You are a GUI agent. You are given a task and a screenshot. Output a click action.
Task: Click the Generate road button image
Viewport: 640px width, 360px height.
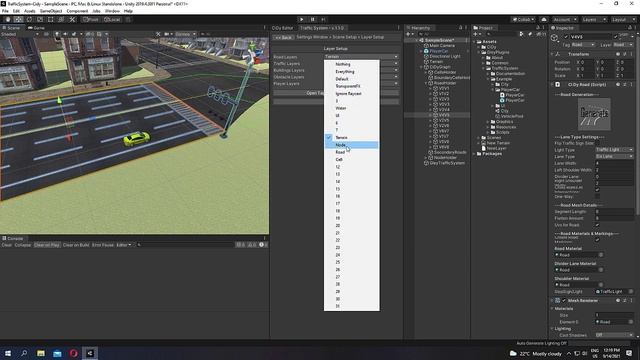pyautogui.click(x=594, y=114)
